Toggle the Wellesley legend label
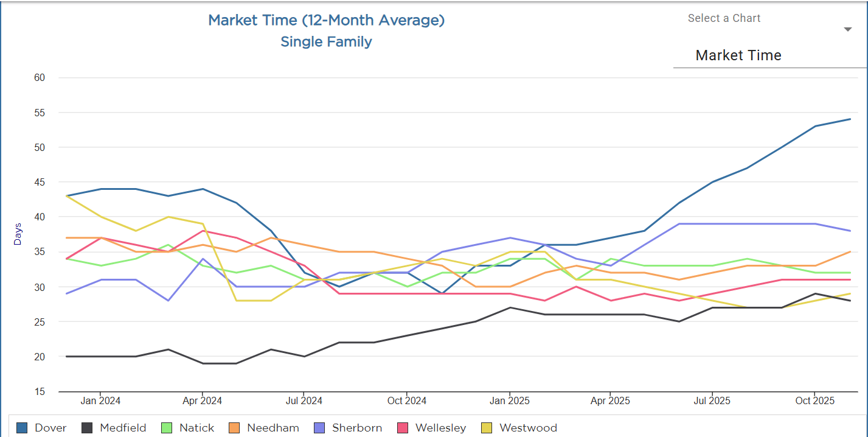 click(x=440, y=428)
